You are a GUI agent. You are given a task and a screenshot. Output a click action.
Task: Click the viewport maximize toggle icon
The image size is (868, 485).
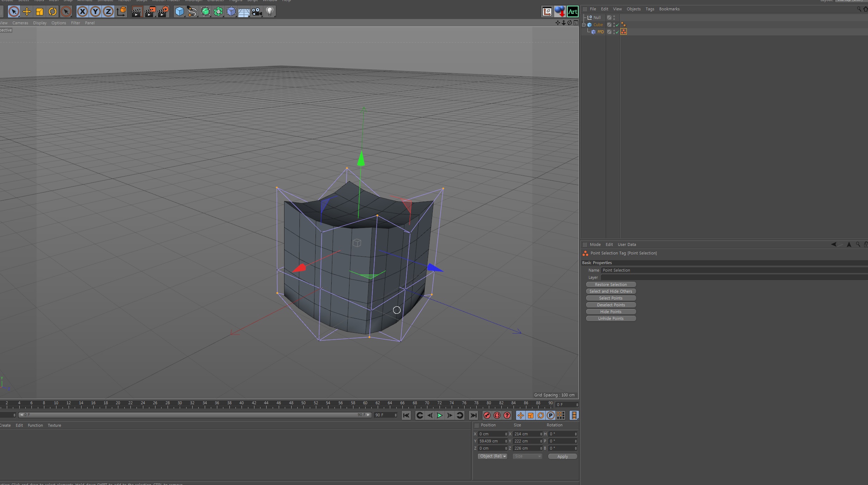point(576,23)
